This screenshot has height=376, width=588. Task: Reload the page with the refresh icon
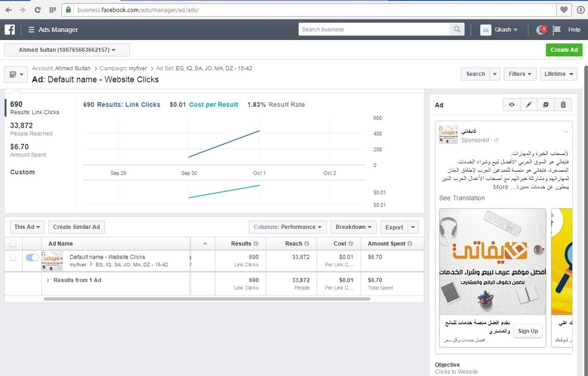[x=38, y=10]
